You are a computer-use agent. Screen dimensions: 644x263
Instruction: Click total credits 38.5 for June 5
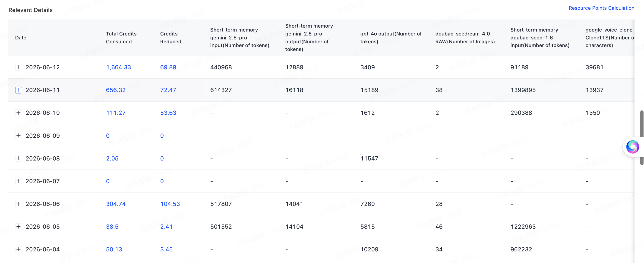[x=112, y=227]
